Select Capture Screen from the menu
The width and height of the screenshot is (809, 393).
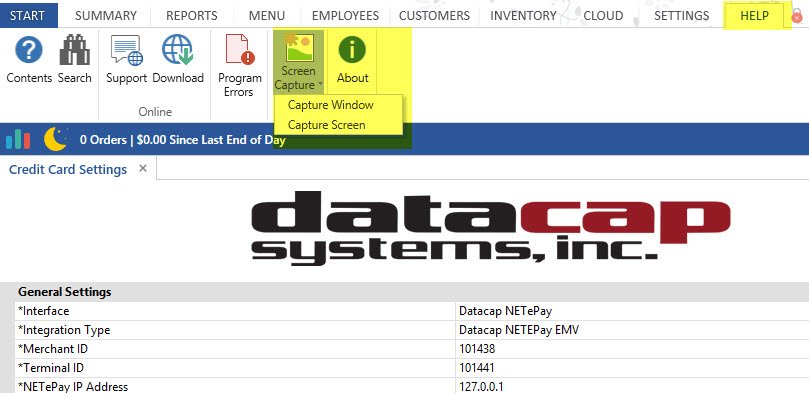coord(327,125)
